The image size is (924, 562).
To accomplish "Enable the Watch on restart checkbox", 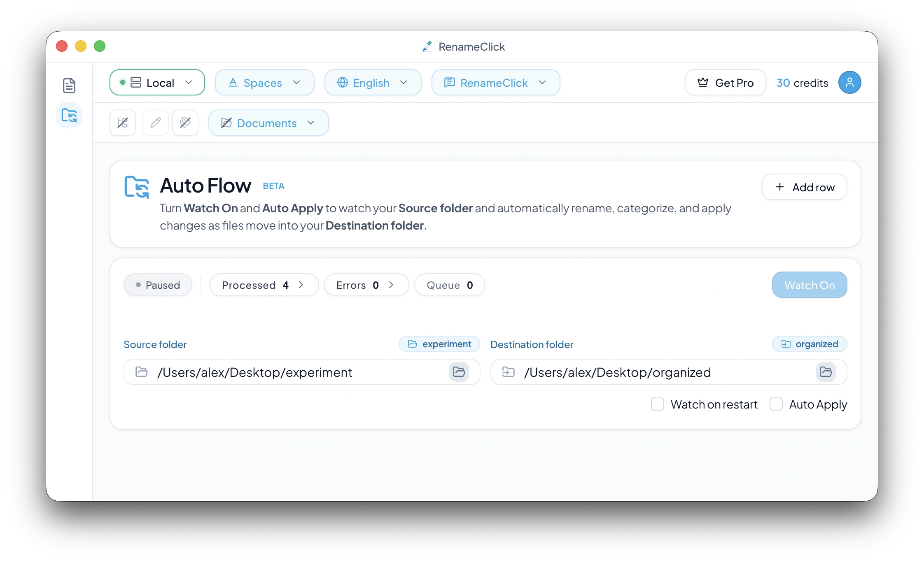I will click(657, 404).
